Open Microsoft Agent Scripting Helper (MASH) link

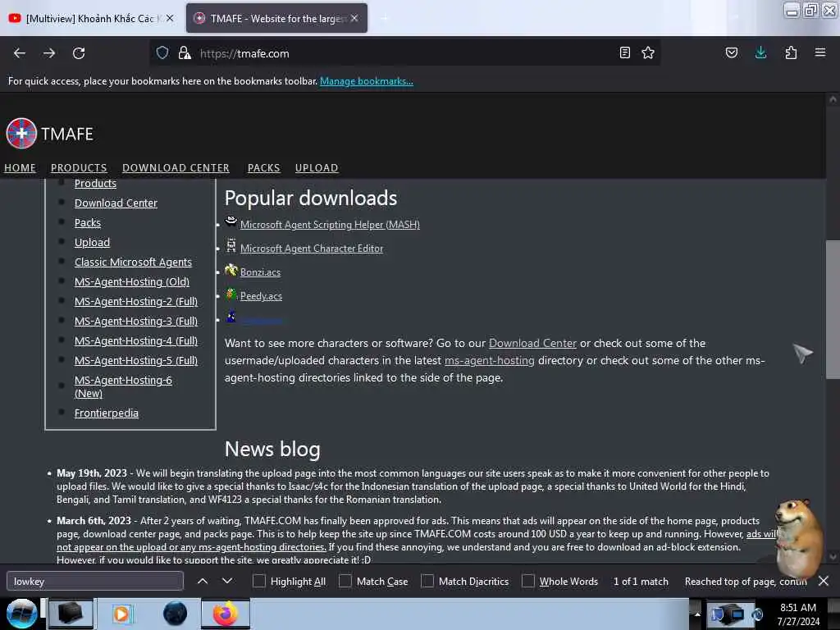[x=330, y=225]
